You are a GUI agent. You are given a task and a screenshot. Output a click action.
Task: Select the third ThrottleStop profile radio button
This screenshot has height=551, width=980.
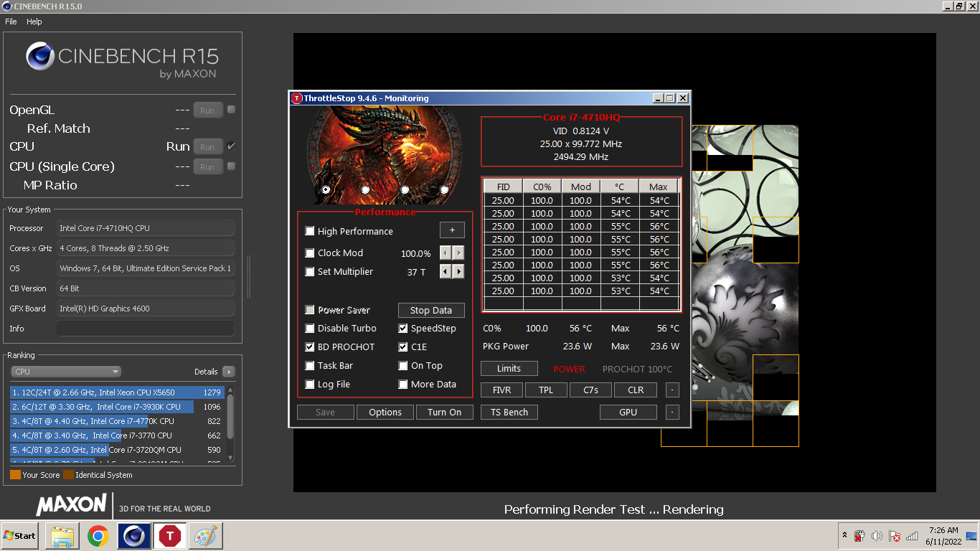pos(405,189)
